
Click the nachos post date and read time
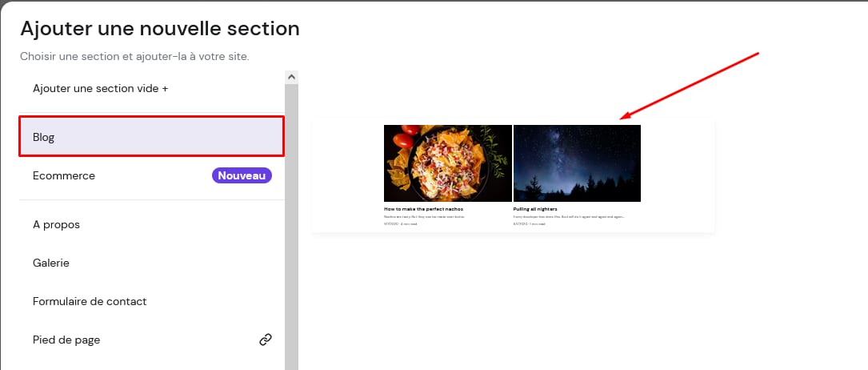[x=401, y=223]
